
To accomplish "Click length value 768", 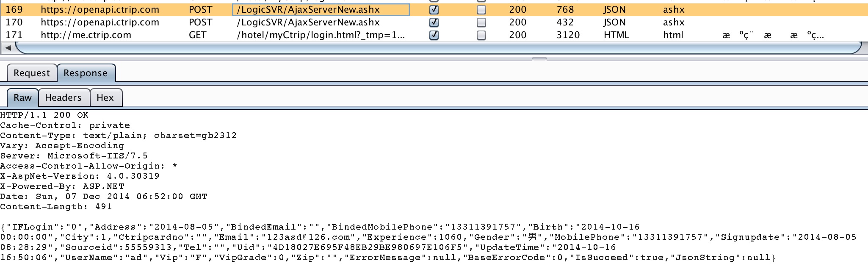I will (x=565, y=10).
